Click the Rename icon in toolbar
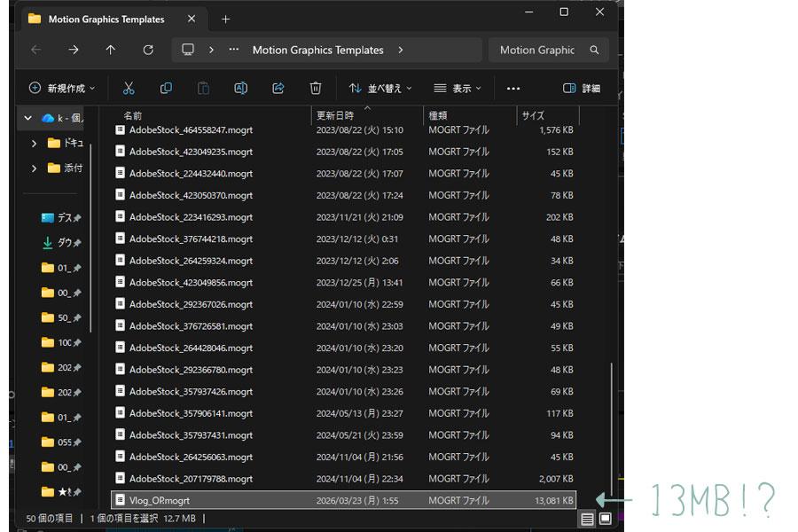 coord(240,88)
